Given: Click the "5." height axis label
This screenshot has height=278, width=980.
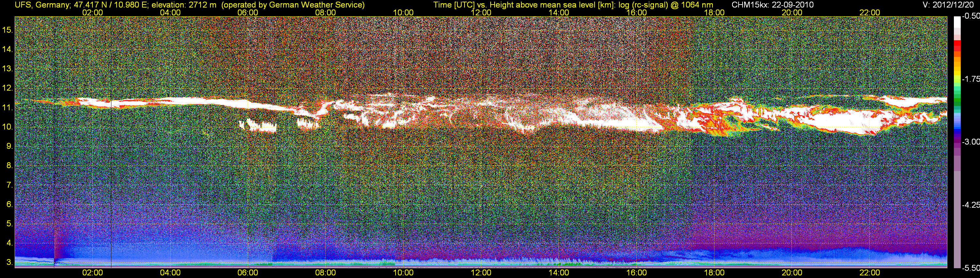Looking at the screenshot, I should tap(9, 224).
